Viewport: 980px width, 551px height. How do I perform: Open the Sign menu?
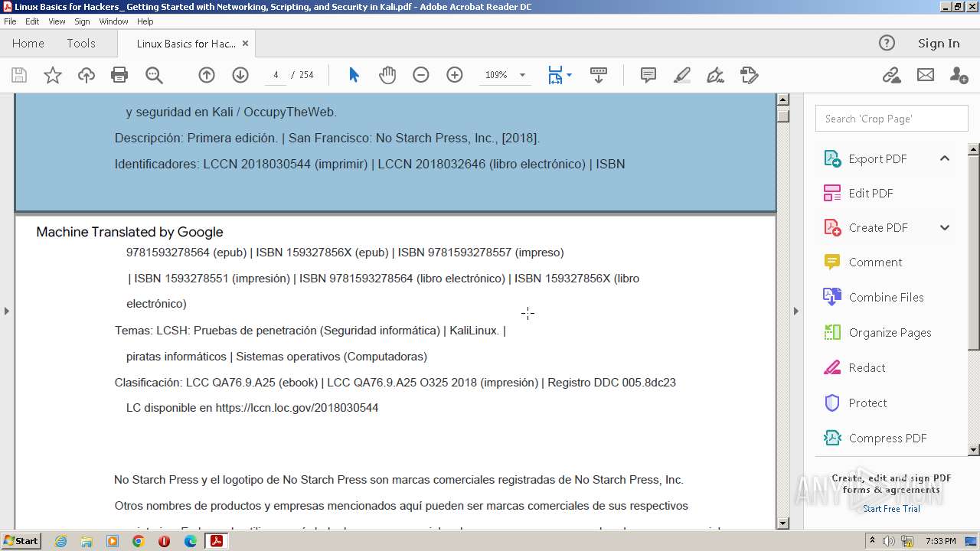82,21
